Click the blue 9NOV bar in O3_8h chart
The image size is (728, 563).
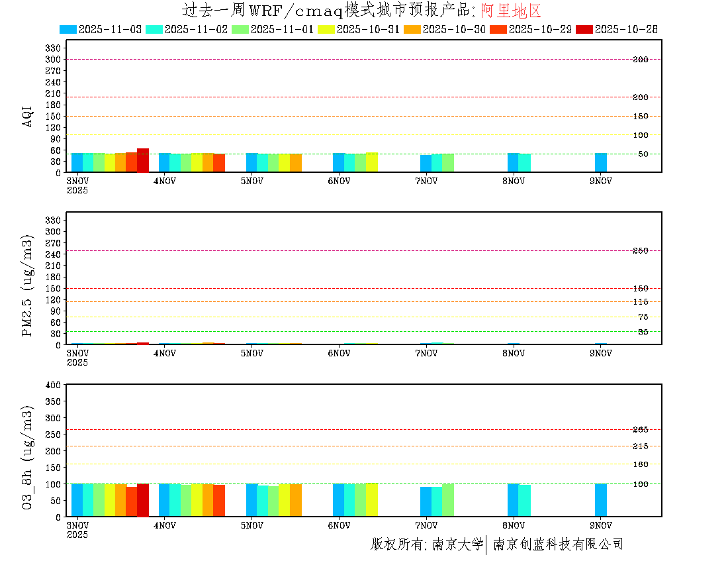click(601, 500)
